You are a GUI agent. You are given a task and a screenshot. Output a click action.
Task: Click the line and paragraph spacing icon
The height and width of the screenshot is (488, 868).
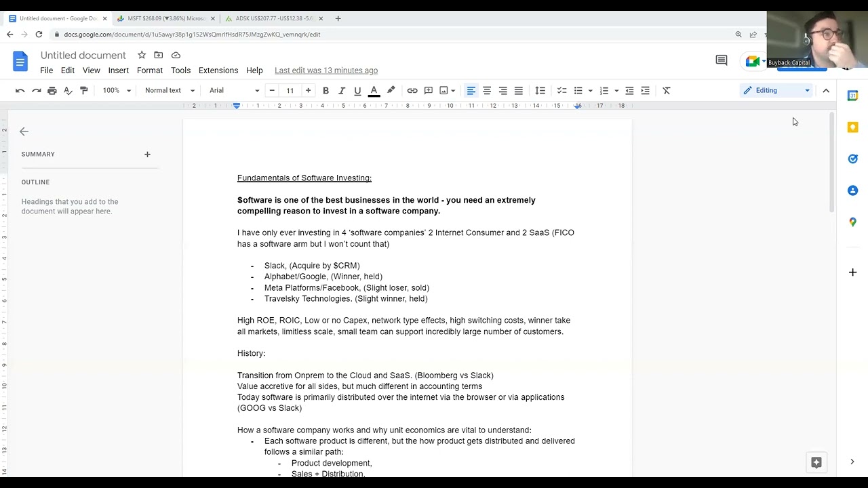pyautogui.click(x=540, y=90)
